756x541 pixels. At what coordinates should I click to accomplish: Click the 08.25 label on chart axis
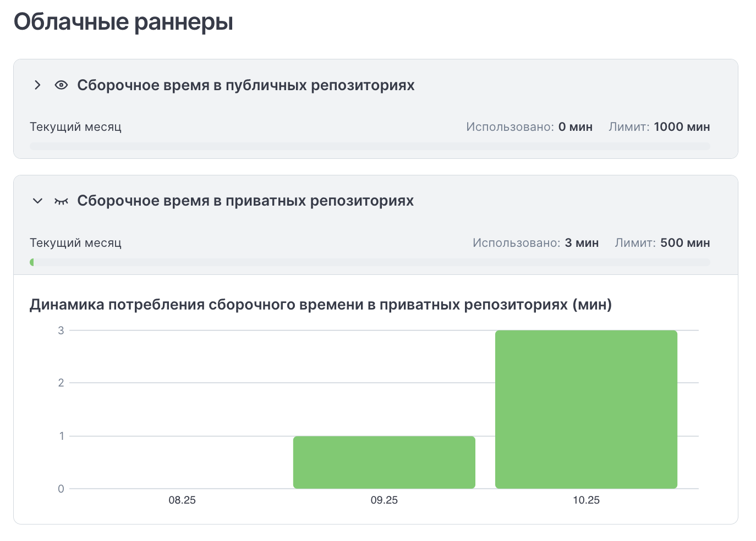tap(182, 500)
